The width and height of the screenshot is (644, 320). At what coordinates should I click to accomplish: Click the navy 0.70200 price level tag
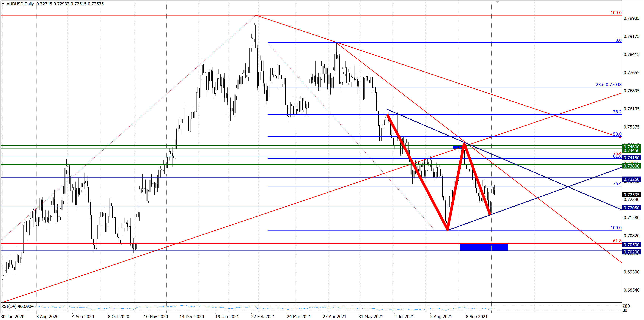(631, 252)
